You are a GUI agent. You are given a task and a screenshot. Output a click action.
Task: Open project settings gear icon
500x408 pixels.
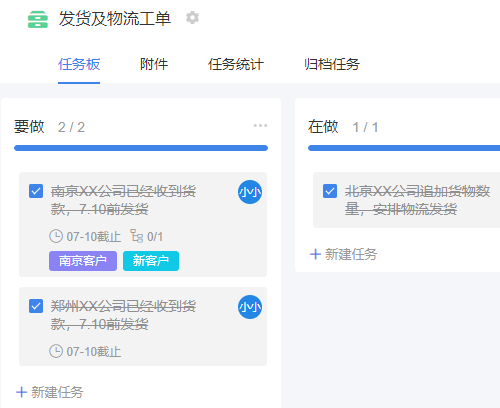[x=192, y=18]
